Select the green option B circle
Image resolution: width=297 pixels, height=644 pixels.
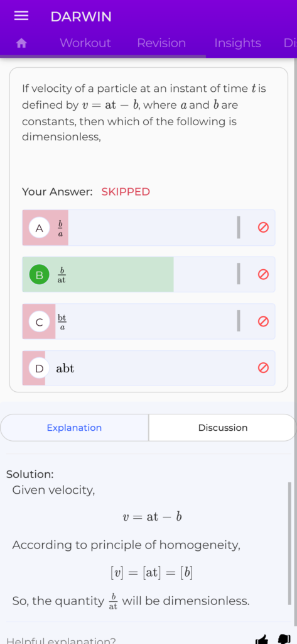(x=40, y=275)
